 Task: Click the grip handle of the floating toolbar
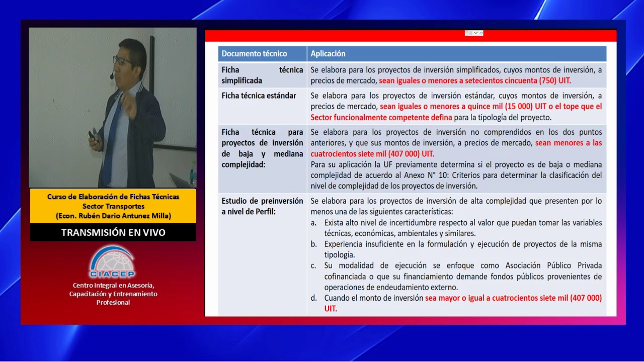point(466,33)
